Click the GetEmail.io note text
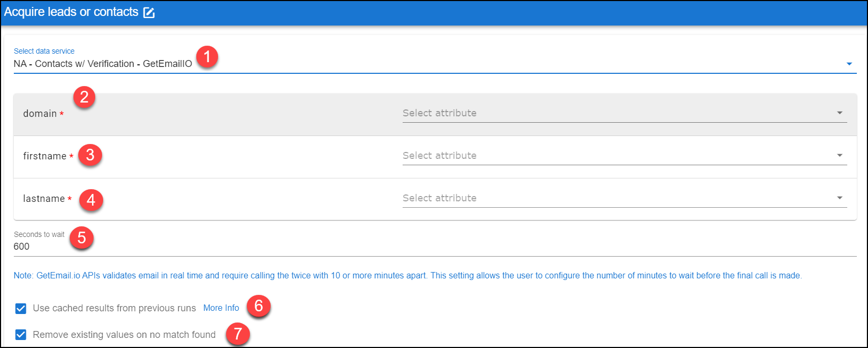Viewport: 868px width, 348px height. [407, 275]
